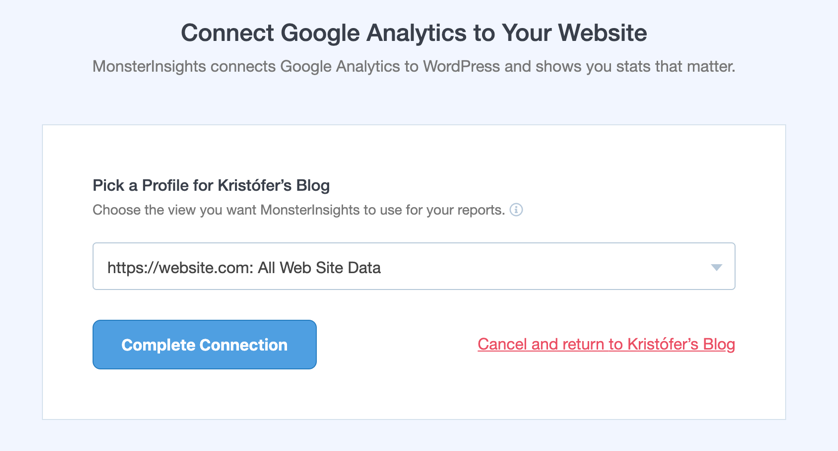Click the info icon beside the reports description

[x=516, y=210]
